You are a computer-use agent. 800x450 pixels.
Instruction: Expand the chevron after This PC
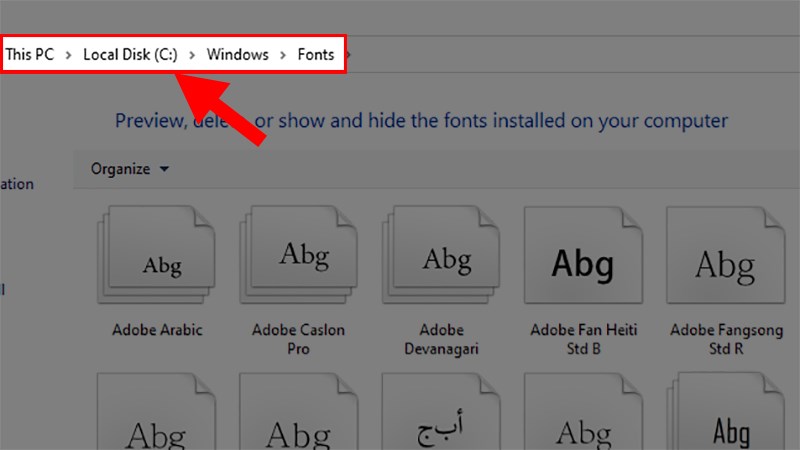click(68, 55)
